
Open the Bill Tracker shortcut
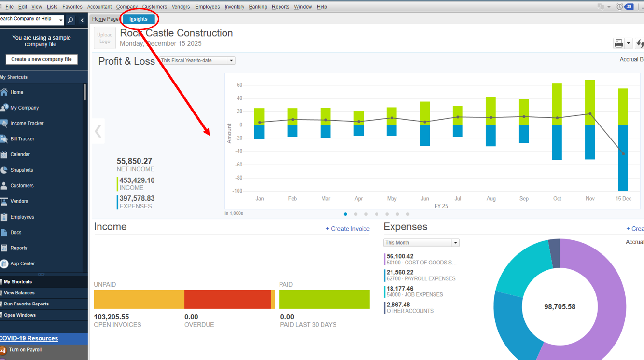[x=4, y=139]
